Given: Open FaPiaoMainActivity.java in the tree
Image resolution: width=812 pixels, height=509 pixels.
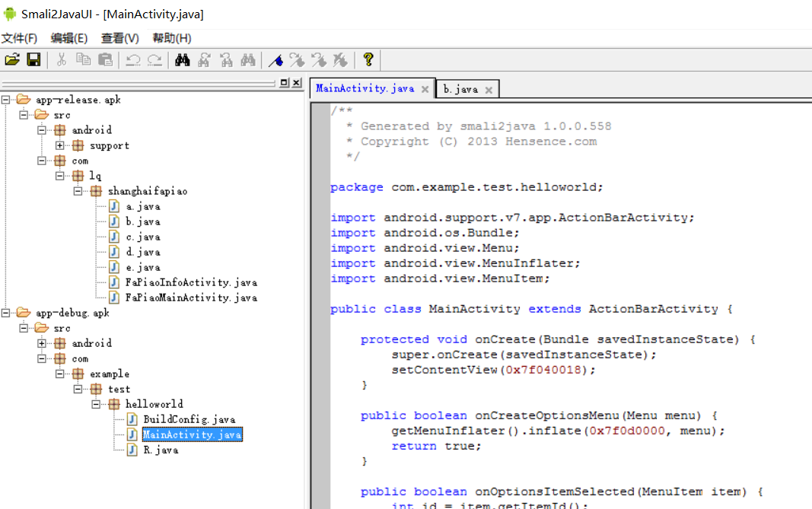Looking at the screenshot, I should 191,297.
